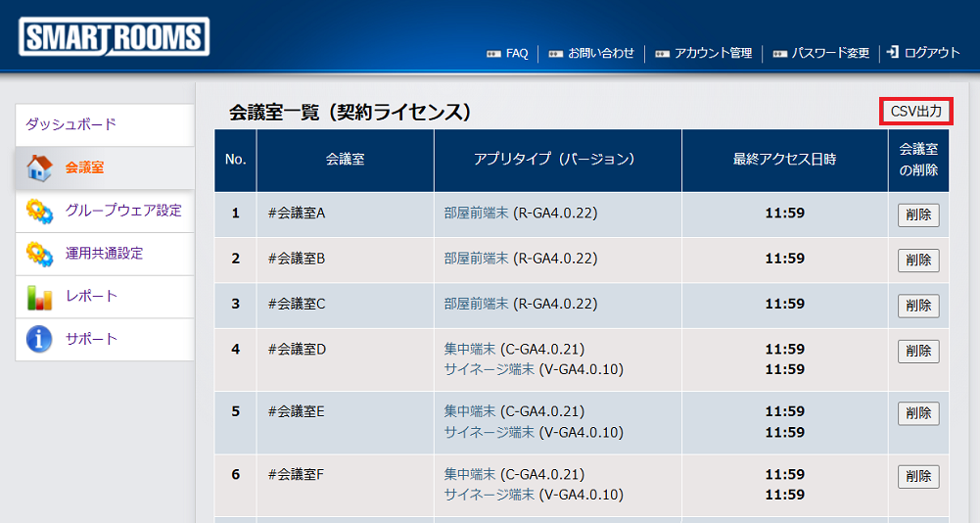Screen dimensions: 980x523
Task: Delete #会議室A using its 削除 button
Action: tap(918, 215)
